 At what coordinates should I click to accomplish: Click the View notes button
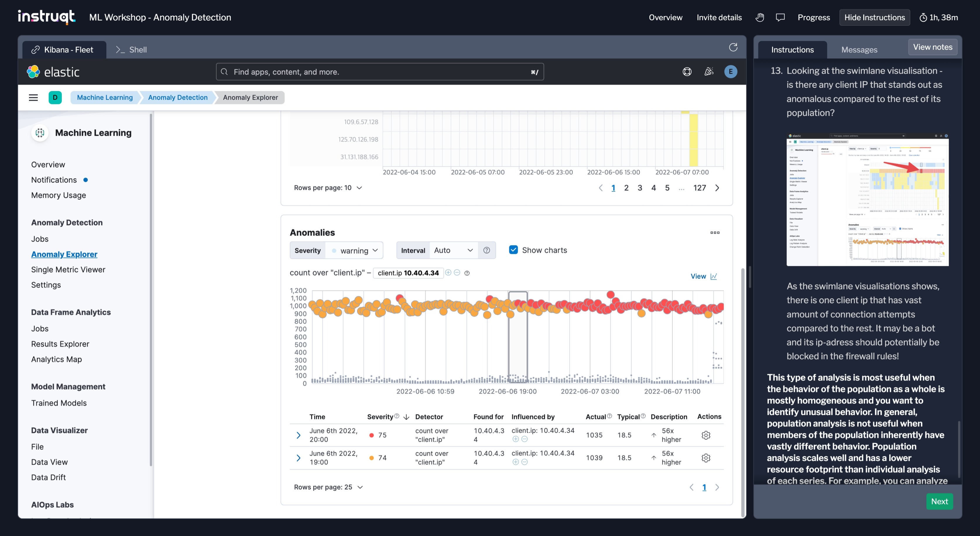click(x=933, y=47)
